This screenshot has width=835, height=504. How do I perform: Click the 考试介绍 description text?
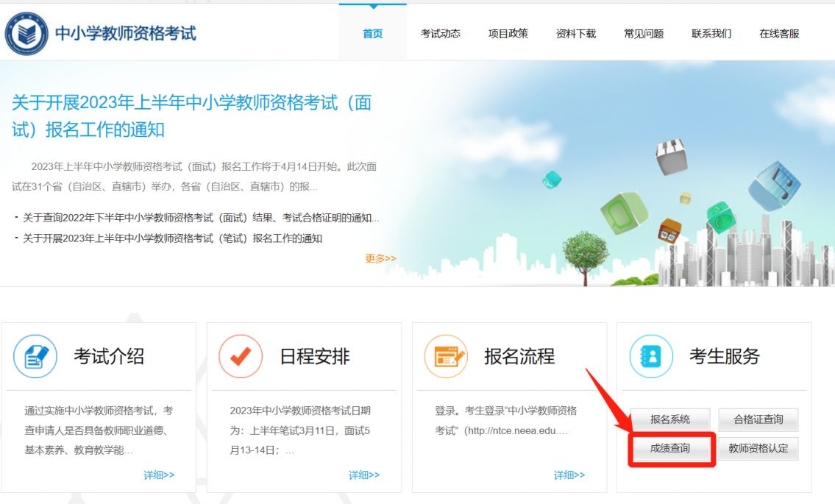[99, 430]
